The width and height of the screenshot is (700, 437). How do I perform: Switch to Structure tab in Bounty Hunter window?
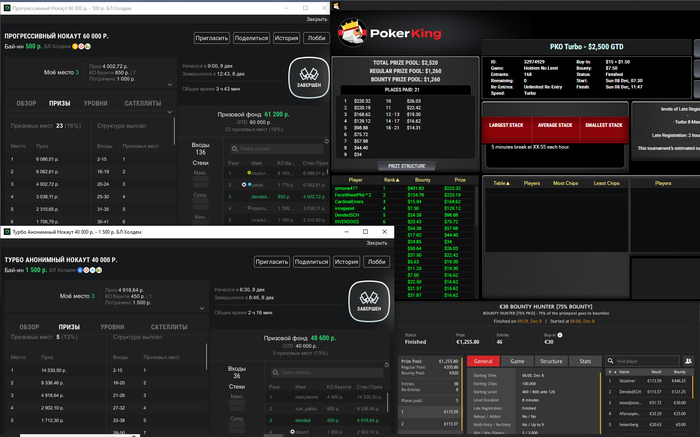tap(551, 361)
